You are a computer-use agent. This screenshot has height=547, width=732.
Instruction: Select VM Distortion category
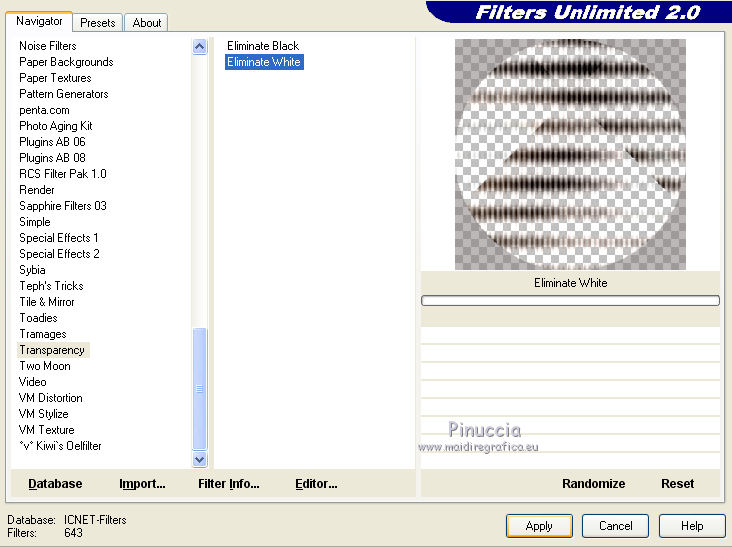click(51, 398)
